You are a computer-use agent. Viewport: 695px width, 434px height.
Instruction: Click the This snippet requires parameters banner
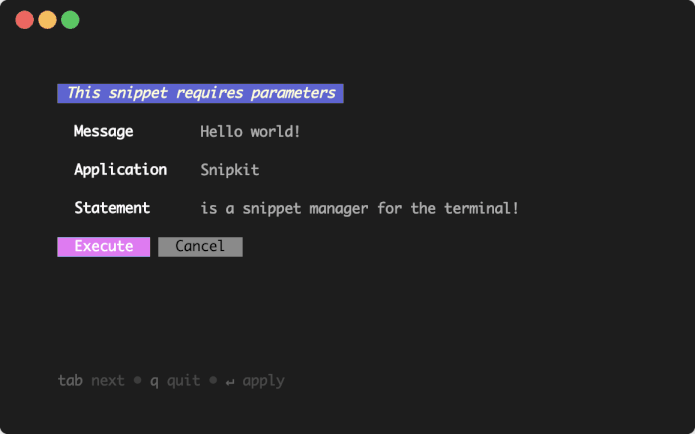click(200, 93)
